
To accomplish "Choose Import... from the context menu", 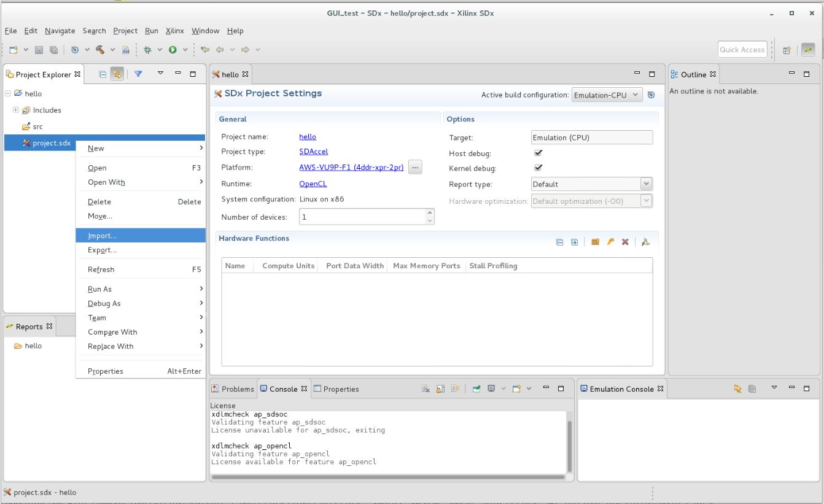I will [141, 236].
